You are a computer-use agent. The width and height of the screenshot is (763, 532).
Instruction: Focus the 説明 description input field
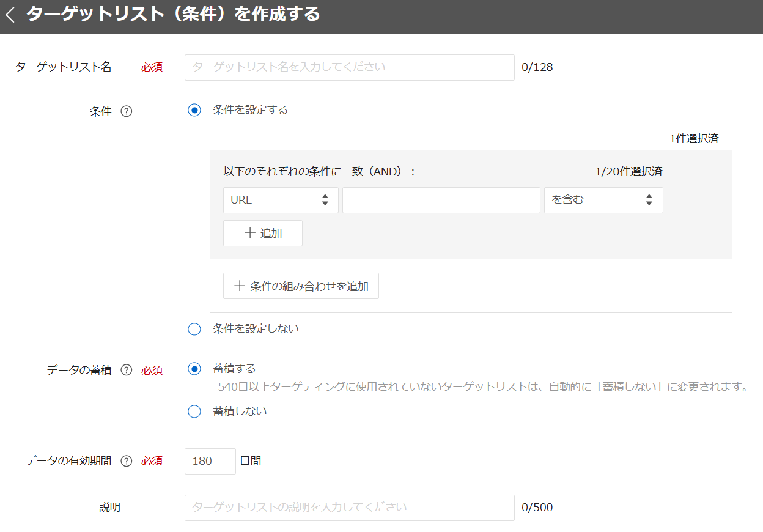(x=349, y=508)
